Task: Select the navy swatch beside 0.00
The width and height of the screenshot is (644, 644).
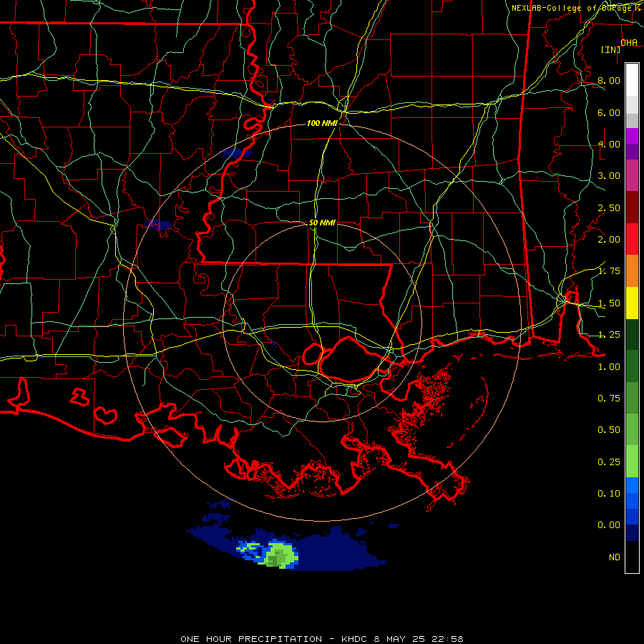Action: (632, 532)
